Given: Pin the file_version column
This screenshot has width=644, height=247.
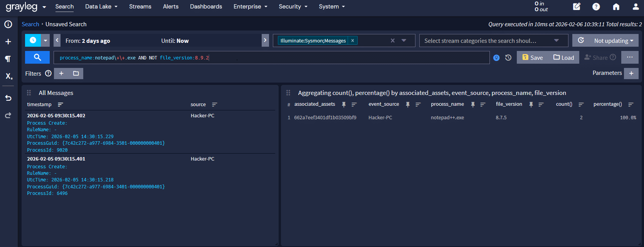Looking at the screenshot, I should point(531,105).
